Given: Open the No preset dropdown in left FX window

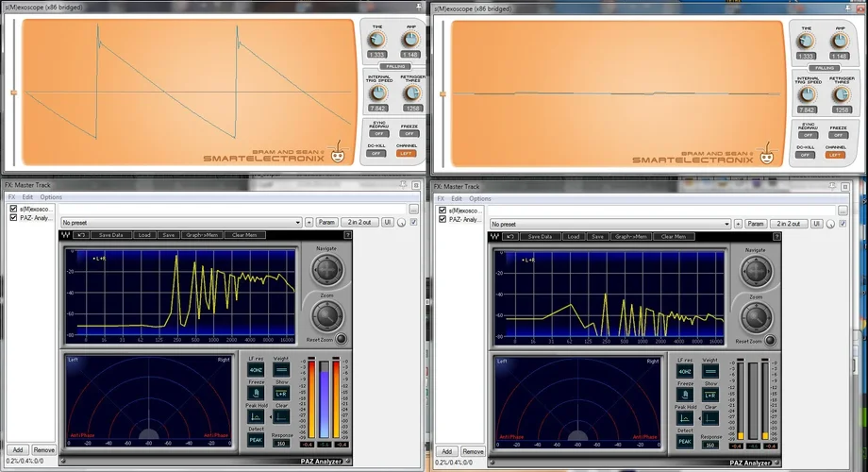Looking at the screenshot, I should (180, 222).
